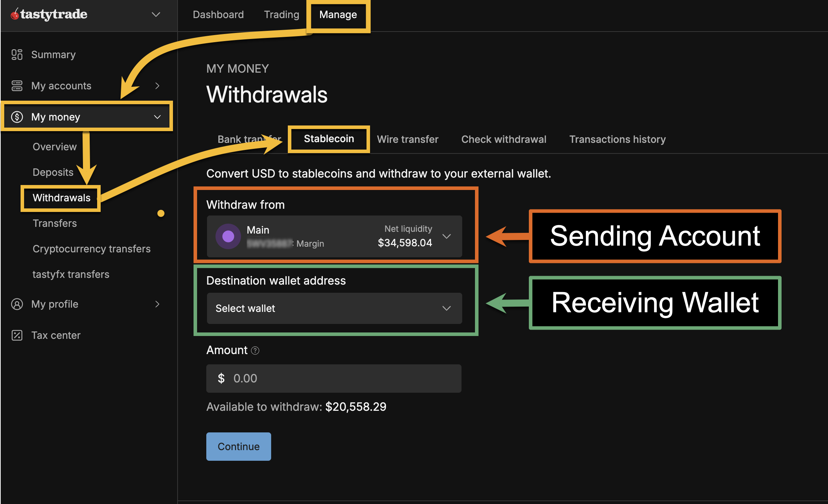Screen dimensions: 828x504
Task: Click the tastytrade cherry logo
Action: coord(16,14)
